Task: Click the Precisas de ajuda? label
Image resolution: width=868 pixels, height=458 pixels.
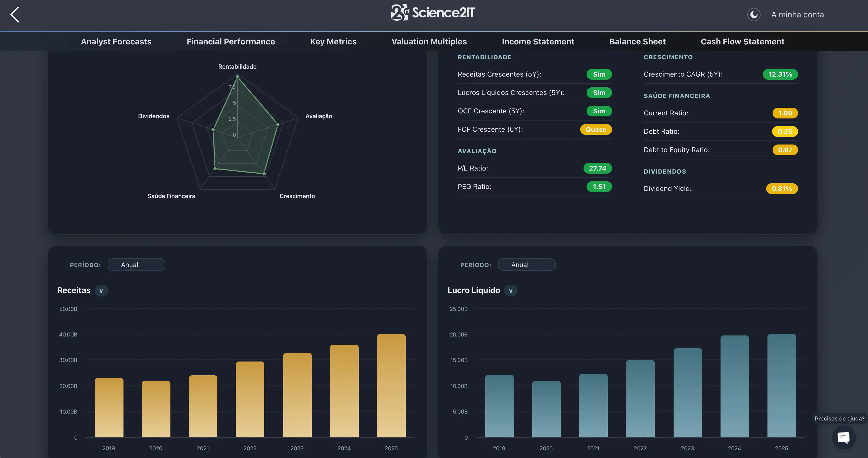Action: pyautogui.click(x=839, y=418)
